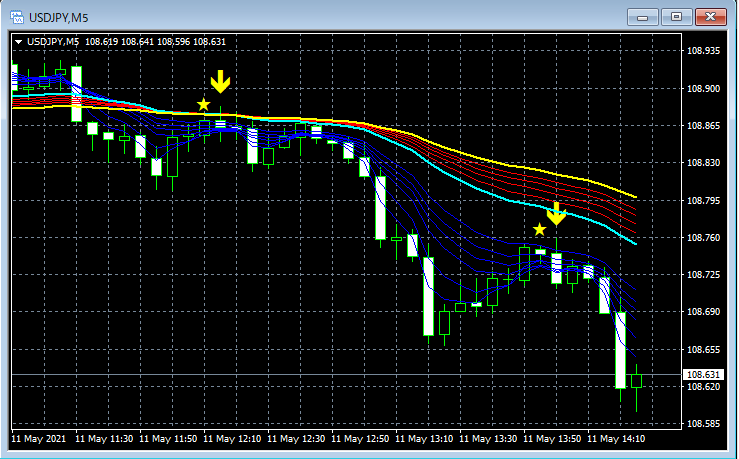Click the 11 May 2021 time label

tap(39, 439)
